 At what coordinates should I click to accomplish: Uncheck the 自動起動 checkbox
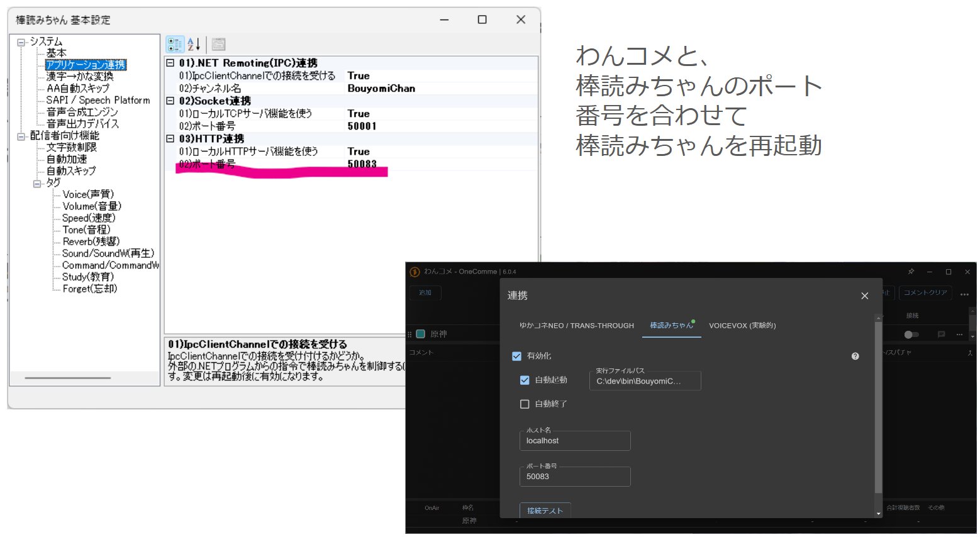[525, 380]
